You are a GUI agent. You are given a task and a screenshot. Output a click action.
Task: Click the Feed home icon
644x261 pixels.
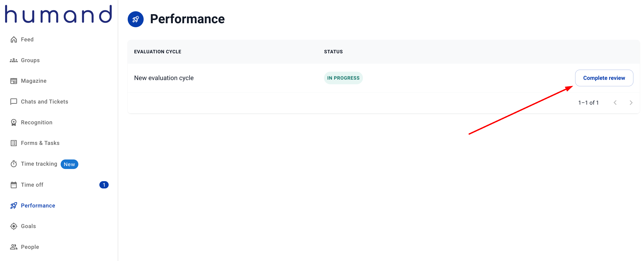[x=14, y=39]
